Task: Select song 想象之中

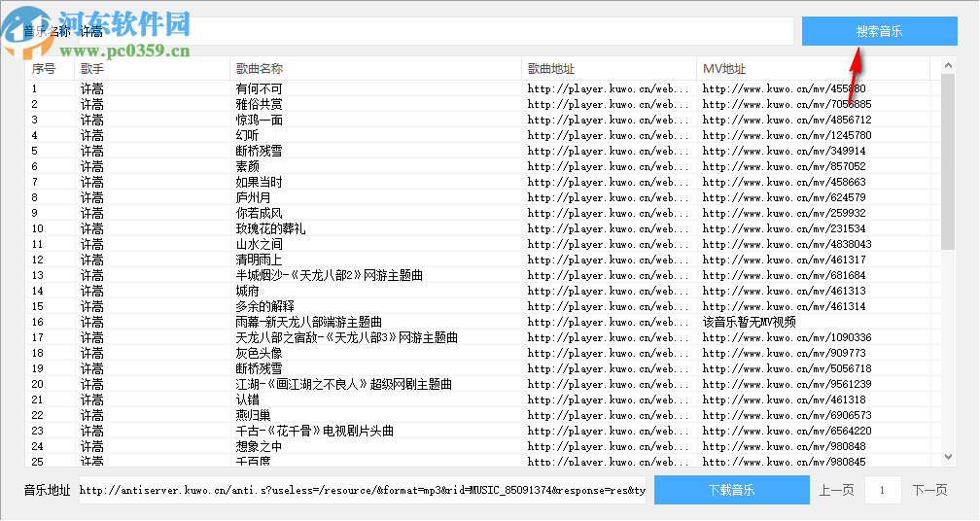Action: point(260,447)
